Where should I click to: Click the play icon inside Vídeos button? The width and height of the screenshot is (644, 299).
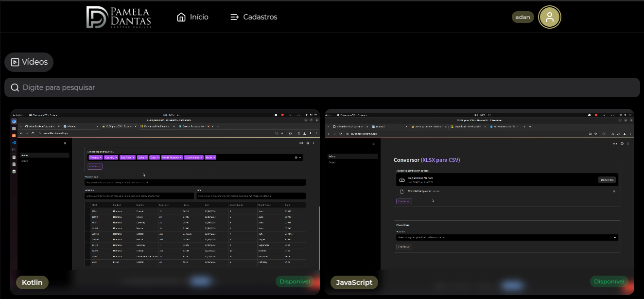[15, 62]
